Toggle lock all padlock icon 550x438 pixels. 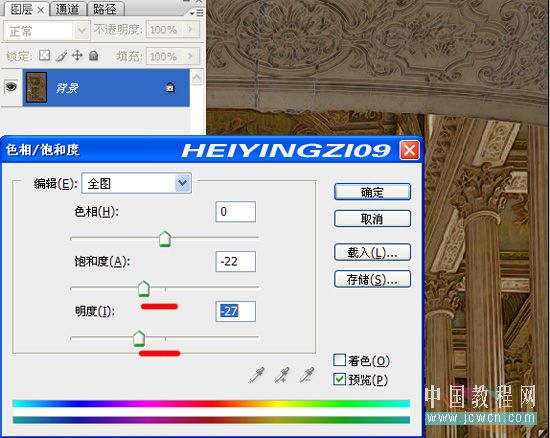(93, 55)
